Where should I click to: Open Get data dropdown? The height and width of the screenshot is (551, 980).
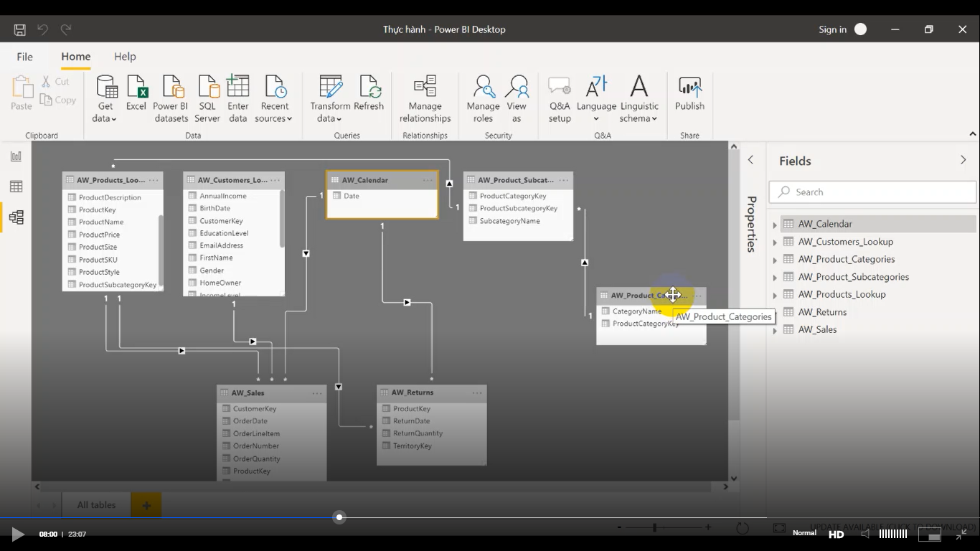105,99
